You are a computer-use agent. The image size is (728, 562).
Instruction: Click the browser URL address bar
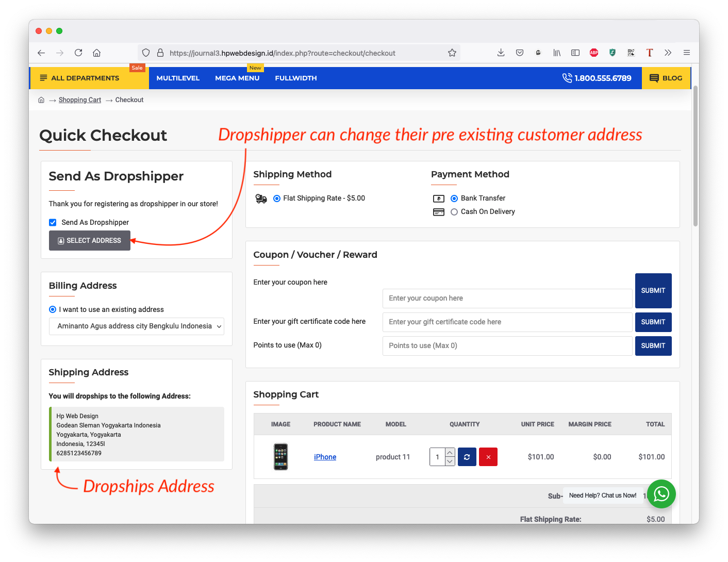pyautogui.click(x=299, y=53)
